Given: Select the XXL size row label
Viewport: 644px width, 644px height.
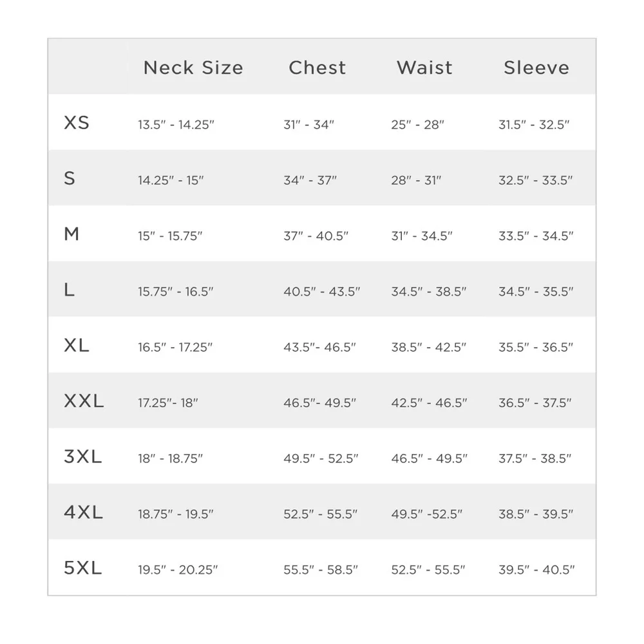Looking at the screenshot, I should point(84,402).
